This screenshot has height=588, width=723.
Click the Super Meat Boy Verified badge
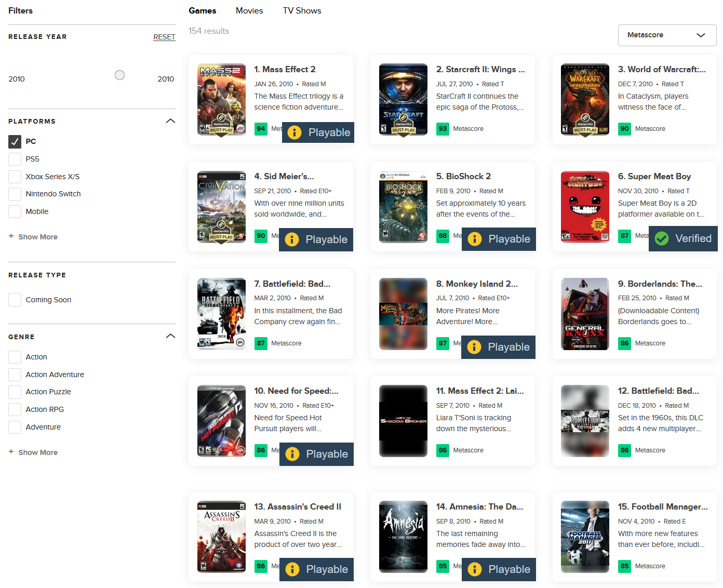pos(683,238)
